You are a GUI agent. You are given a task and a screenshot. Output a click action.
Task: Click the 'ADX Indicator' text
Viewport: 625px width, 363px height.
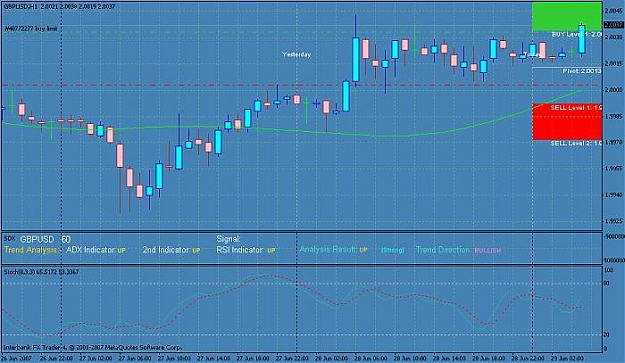click(90, 250)
